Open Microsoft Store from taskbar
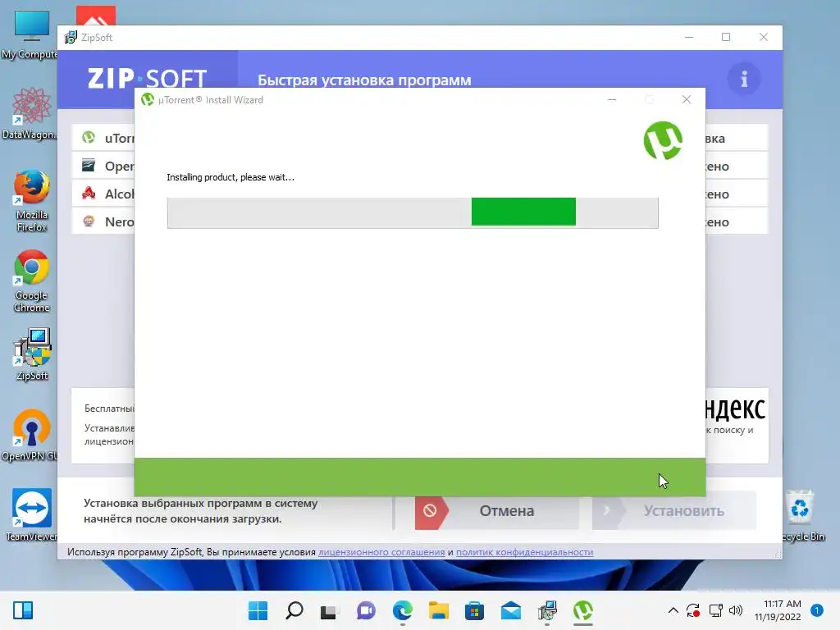 point(475,610)
